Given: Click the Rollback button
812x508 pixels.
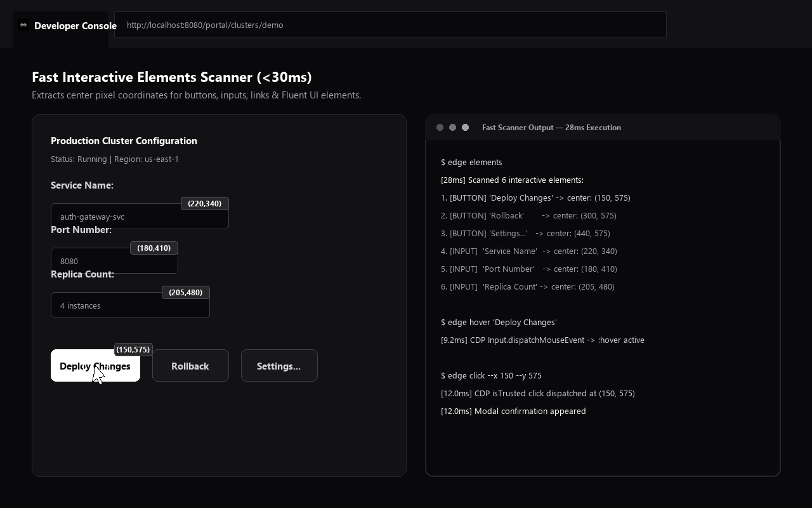Looking at the screenshot, I should pyautogui.click(x=190, y=366).
